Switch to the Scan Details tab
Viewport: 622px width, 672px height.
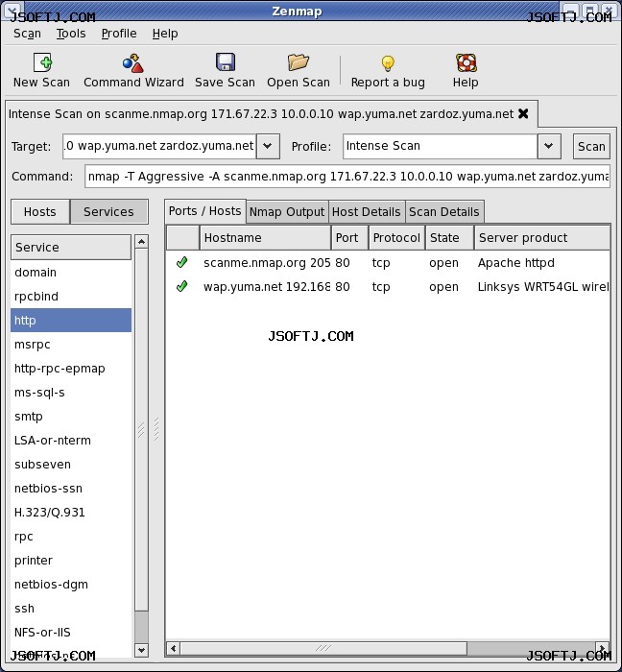pos(444,212)
